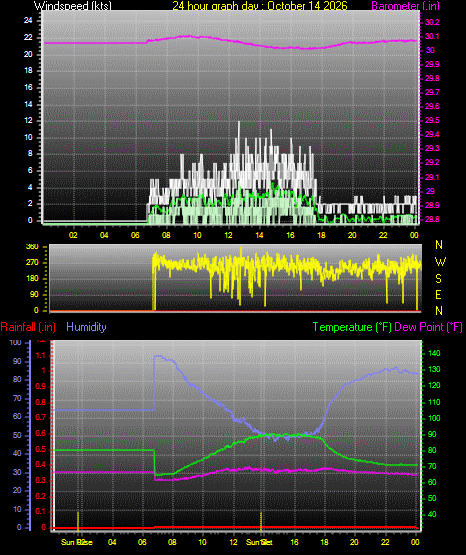Click the "24 hour graph day : October 14 2026" heading
This screenshot has height=555, width=466.
(260, 6)
